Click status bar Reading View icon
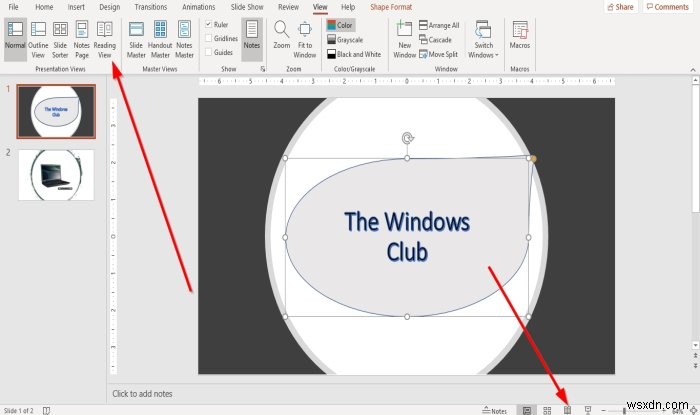 pos(567,410)
